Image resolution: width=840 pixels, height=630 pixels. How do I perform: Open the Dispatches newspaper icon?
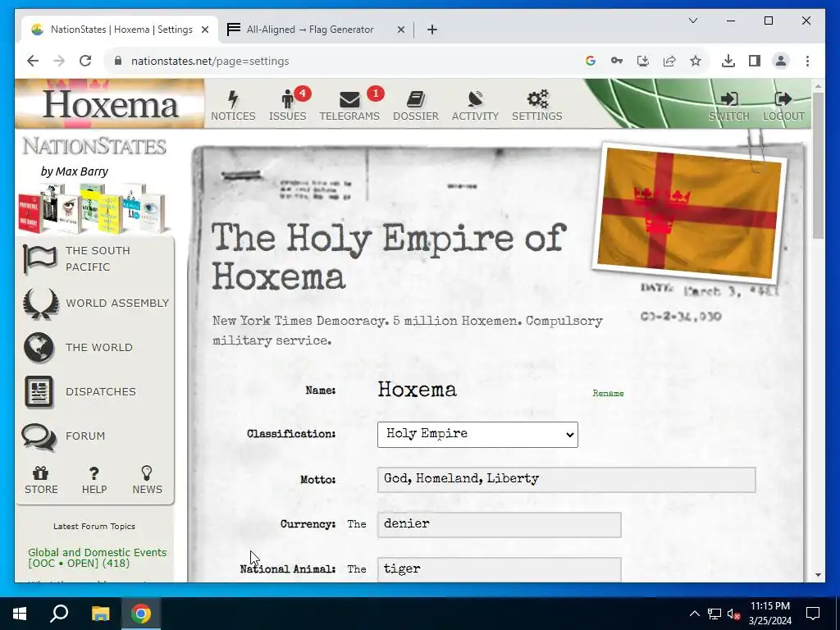point(39,391)
